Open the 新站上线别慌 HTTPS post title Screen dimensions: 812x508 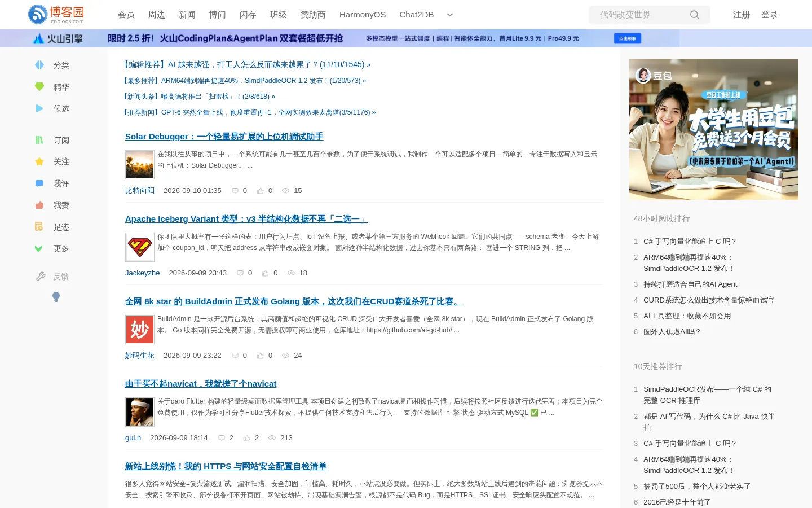click(x=226, y=466)
